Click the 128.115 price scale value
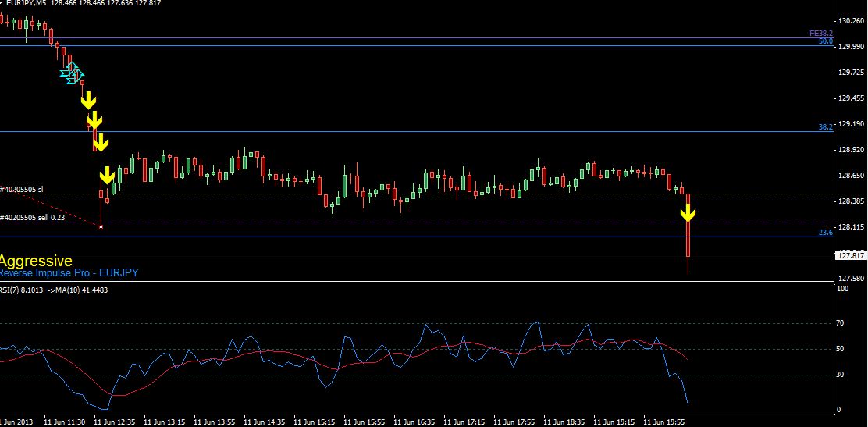Viewport: 868px width, 427px height. point(852,227)
